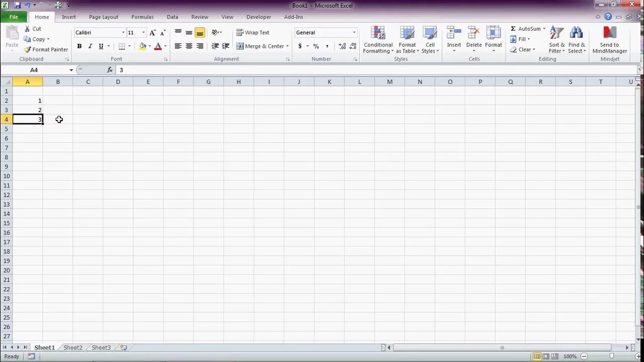
Task: Select cell A2 containing 1
Action: pos(28,101)
